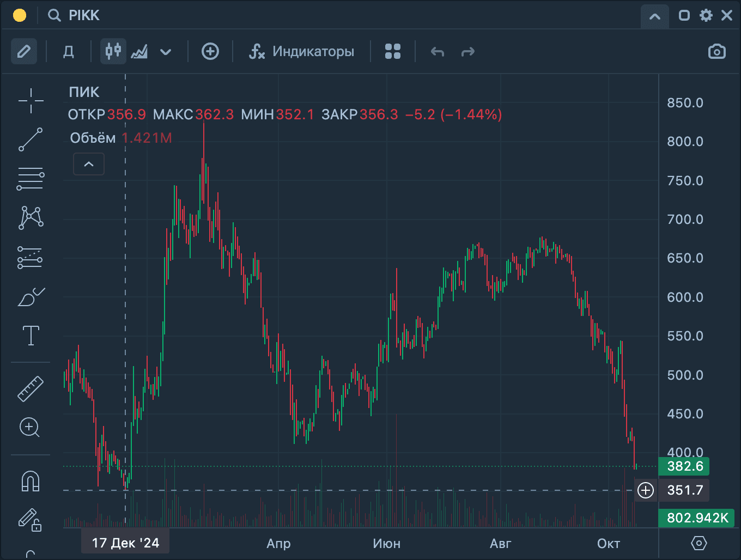Viewport: 741px width, 560px height.
Task: Toggle the drawing toolbar pencil button
Action: click(x=24, y=52)
